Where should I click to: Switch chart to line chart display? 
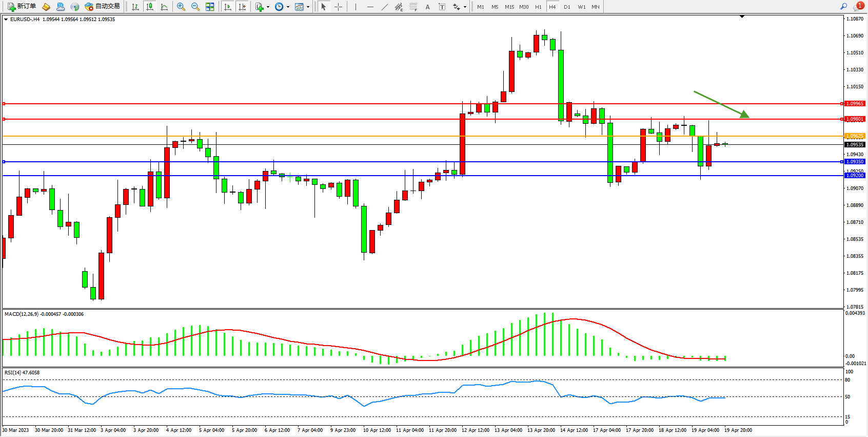(164, 7)
